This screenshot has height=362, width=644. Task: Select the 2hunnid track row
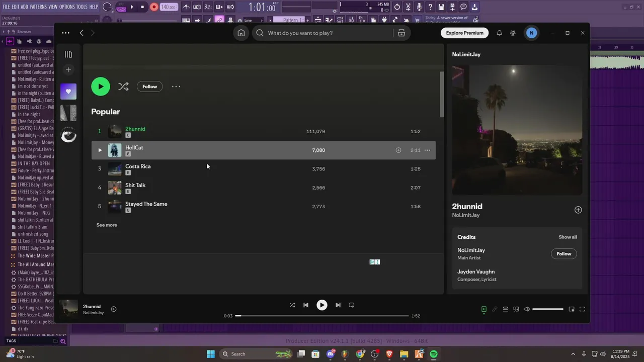click(263, 131)
